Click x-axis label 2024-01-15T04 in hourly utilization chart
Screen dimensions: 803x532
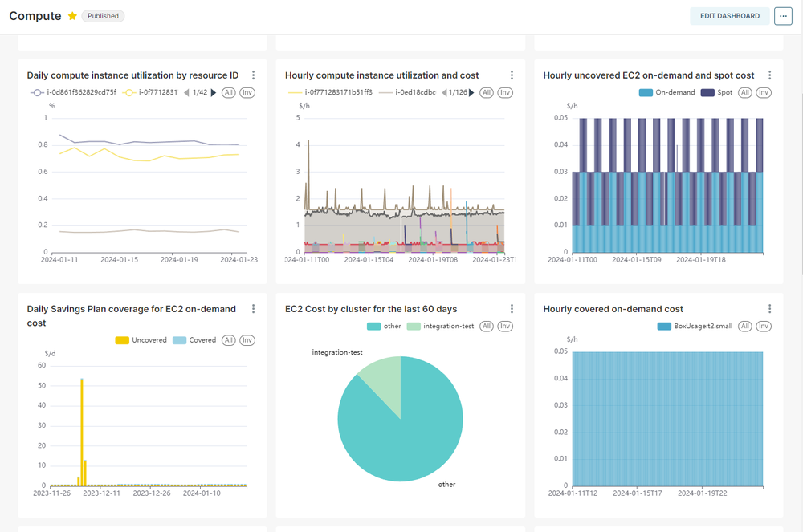pos(369,260)
